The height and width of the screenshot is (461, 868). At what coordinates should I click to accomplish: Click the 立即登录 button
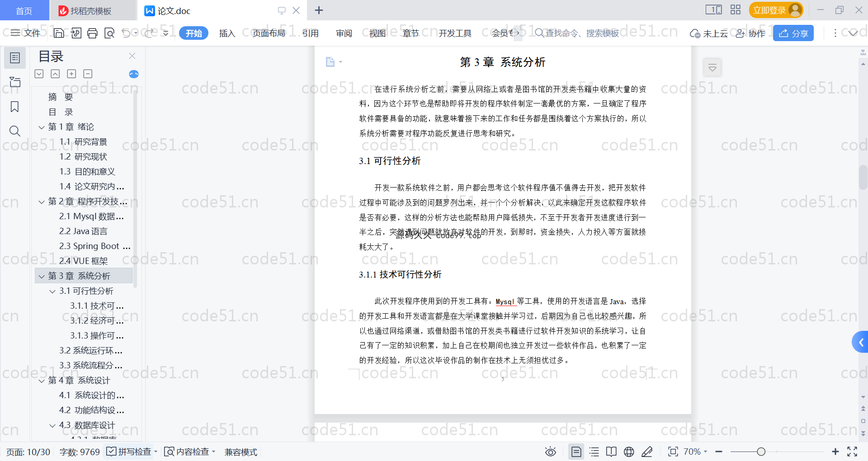pos(776,10)
